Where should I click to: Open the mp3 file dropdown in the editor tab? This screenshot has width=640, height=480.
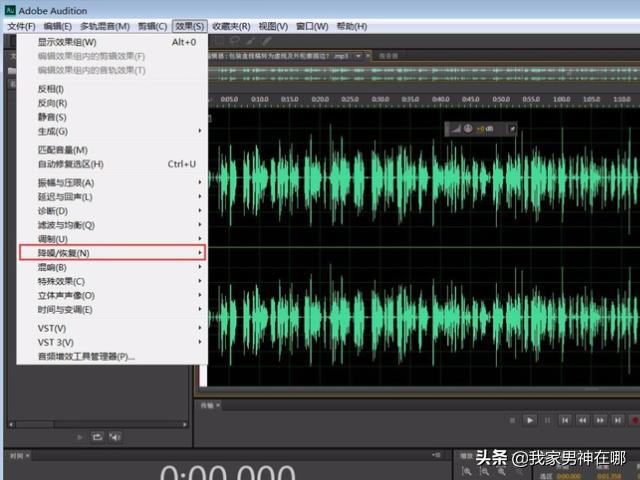[x=358, y=56]
